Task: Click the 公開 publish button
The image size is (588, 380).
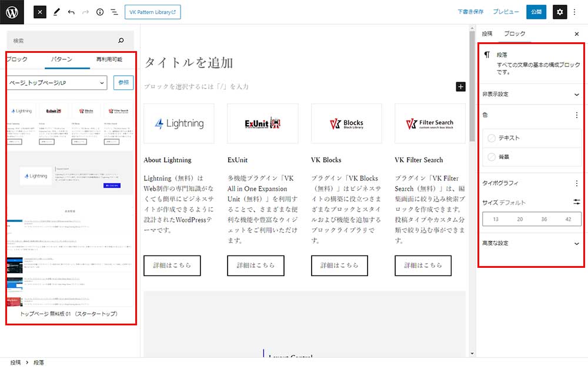Action: tap(536, 12)
